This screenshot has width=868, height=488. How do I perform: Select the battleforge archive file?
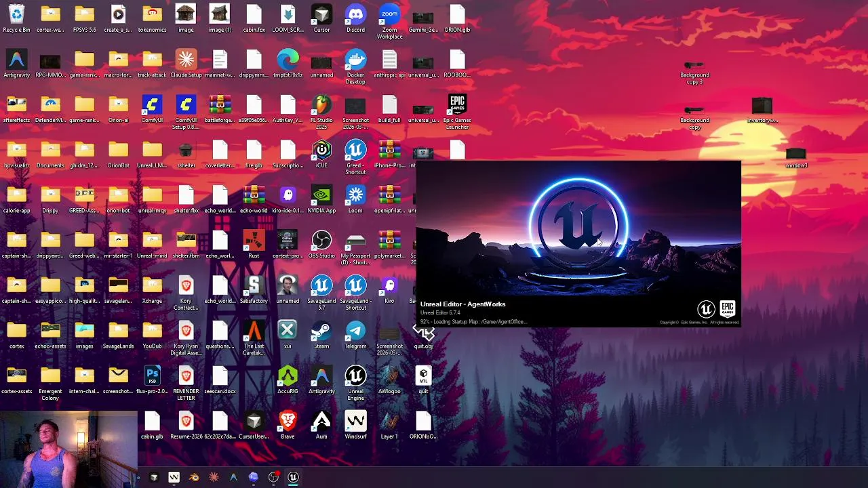[220, 109]
